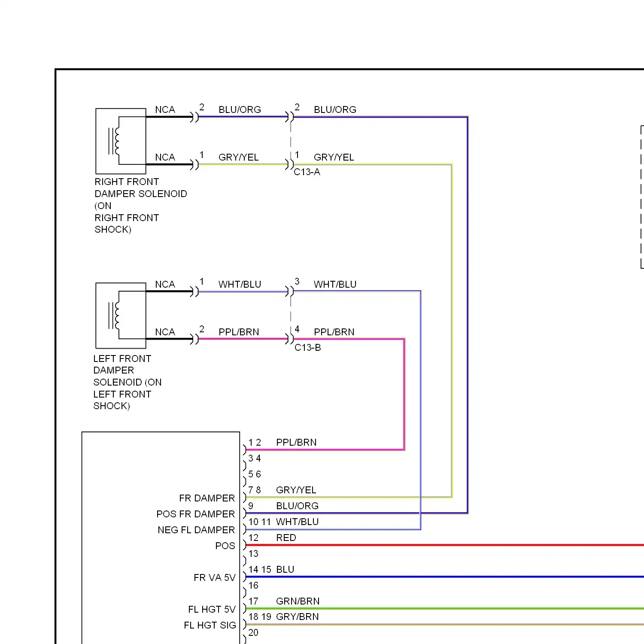
Task: Click the NCA label on the PPL/BRN solenoid lead
Action: (165, 332)
